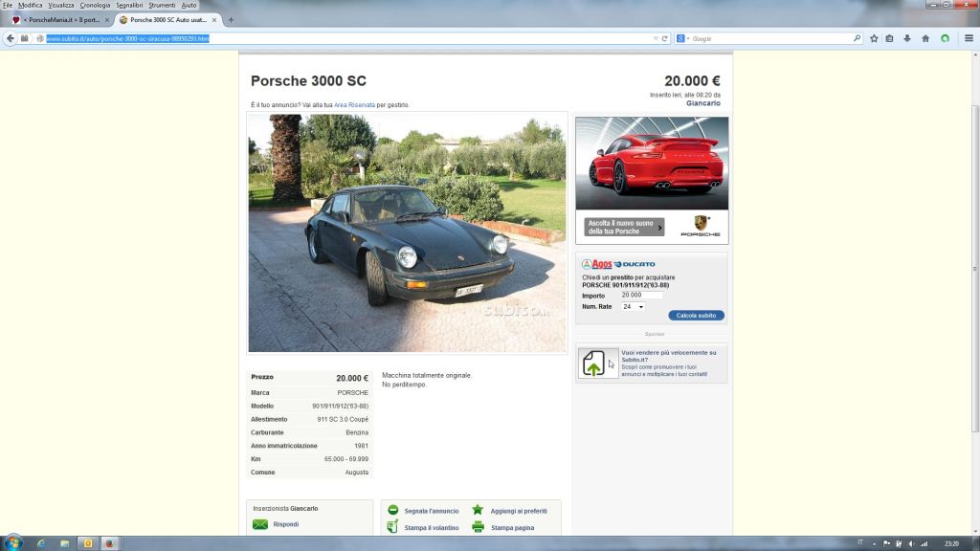Click the red Porsche ad banner image
This screenshot has height=551, width=980.
[652, 164]
